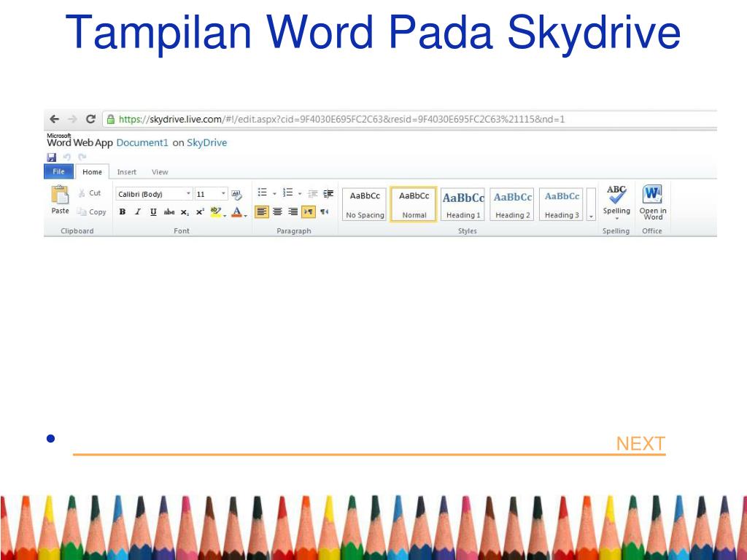Click the ABC Spelling check icon
This screenshot has height=560, width=747.
[x=616, y=194]
